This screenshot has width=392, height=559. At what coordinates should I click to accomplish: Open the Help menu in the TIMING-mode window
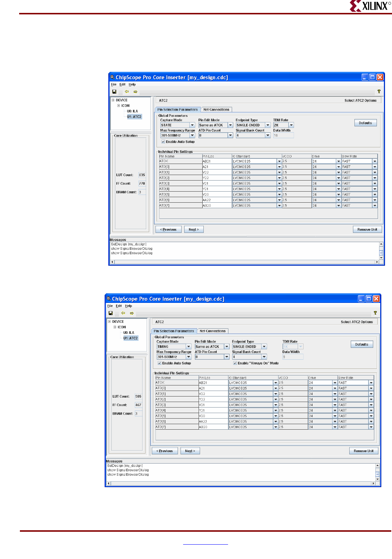pyautogui.click(x=128, y=306)
